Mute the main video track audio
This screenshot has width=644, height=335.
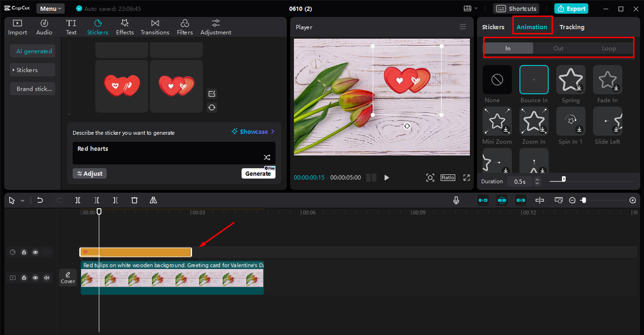(47, 278)
